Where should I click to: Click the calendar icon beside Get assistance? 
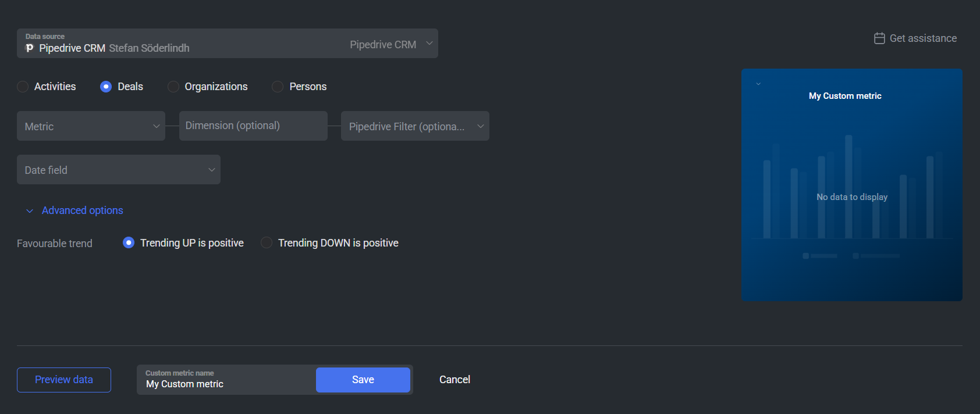pyautogui.click(x=879, y=38)
